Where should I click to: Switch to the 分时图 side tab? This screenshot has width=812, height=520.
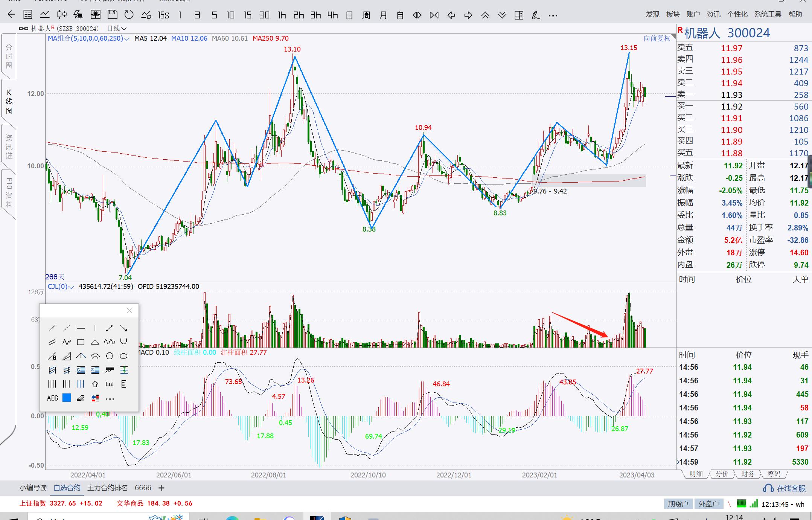pyautogui.click(x=9, y=56)
